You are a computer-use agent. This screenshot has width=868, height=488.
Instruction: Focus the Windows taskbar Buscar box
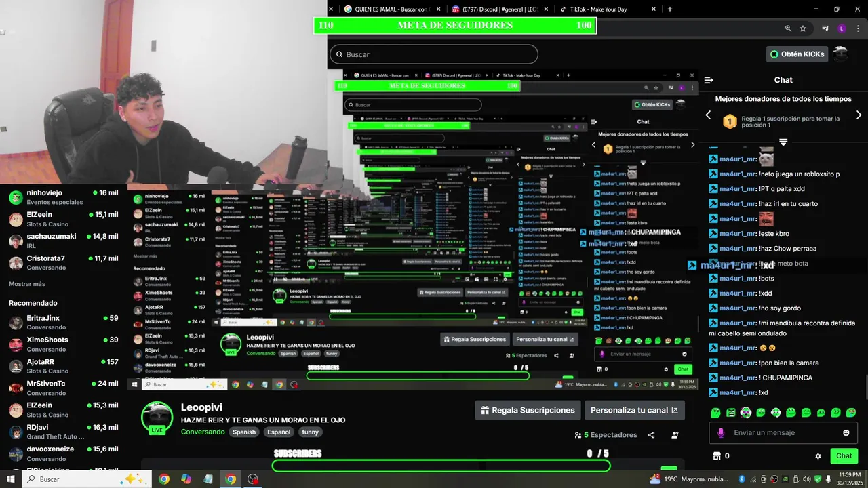87,479
